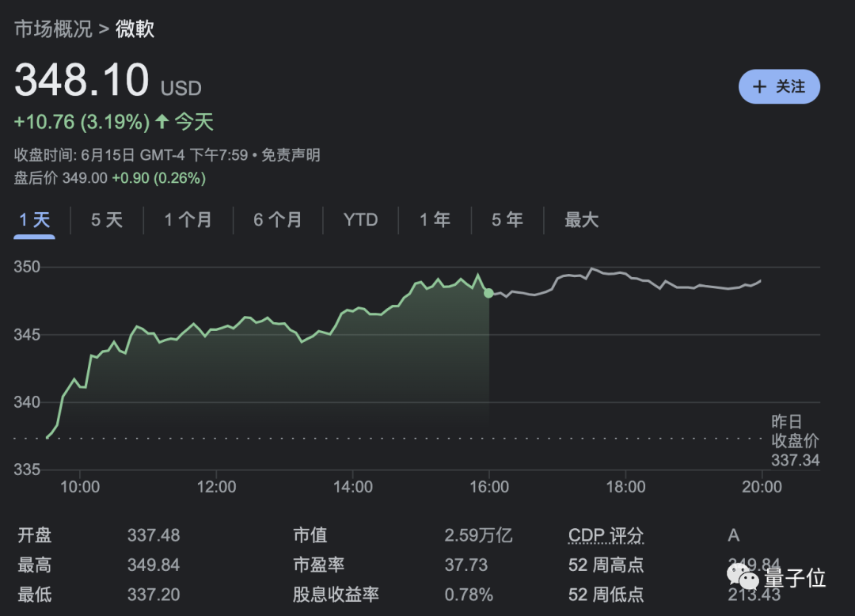The image size is (855, 616).
Task: Switch to the 1 年 chart period
Action: pos(434,220)
